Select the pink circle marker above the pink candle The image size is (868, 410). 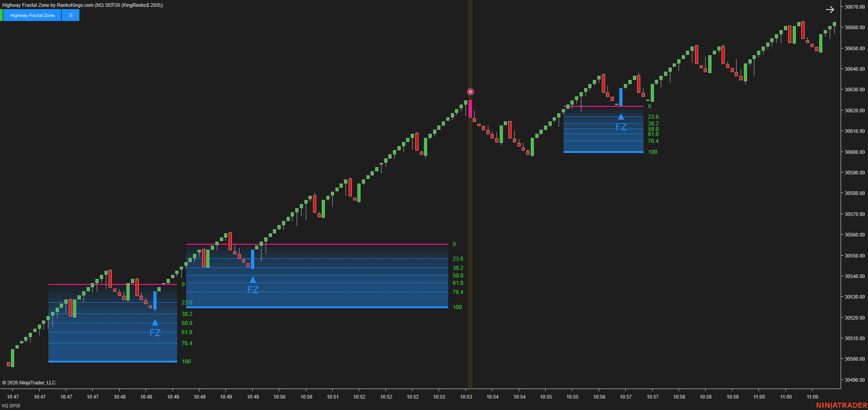point(471,92)
